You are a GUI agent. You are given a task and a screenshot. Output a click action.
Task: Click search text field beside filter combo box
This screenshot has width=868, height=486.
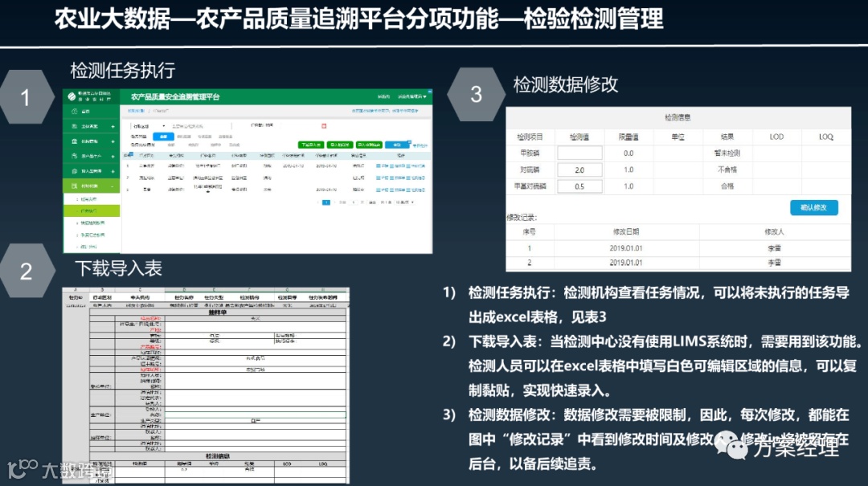point(199,126)
